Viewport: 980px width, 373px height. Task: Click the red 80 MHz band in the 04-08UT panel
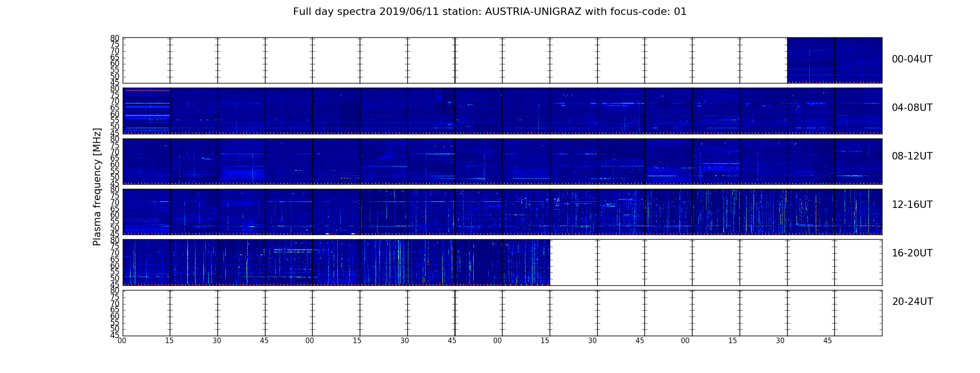[x=147, y=90]
